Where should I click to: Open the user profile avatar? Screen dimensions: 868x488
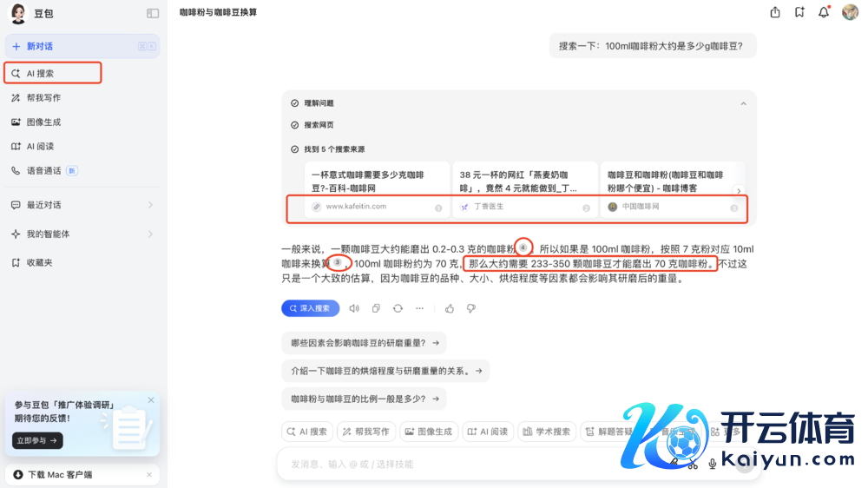tap(850, 12)
